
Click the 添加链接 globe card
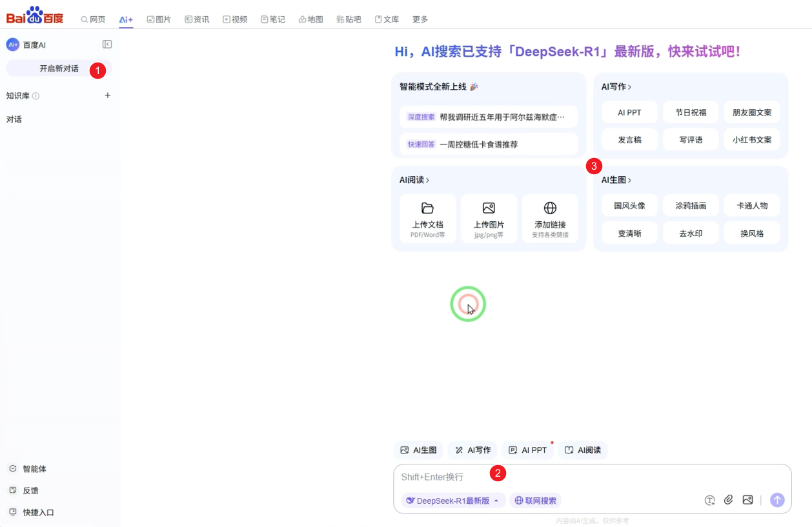coord(550,219)
